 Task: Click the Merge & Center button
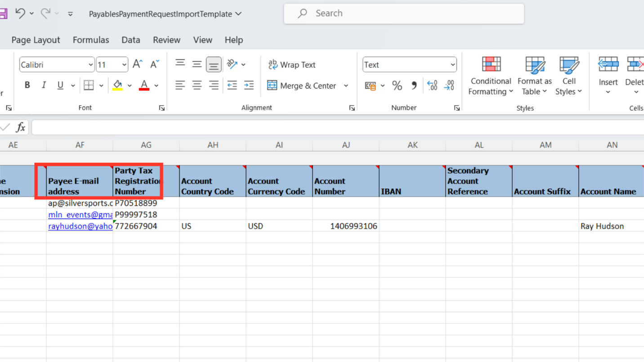point(302,85)
